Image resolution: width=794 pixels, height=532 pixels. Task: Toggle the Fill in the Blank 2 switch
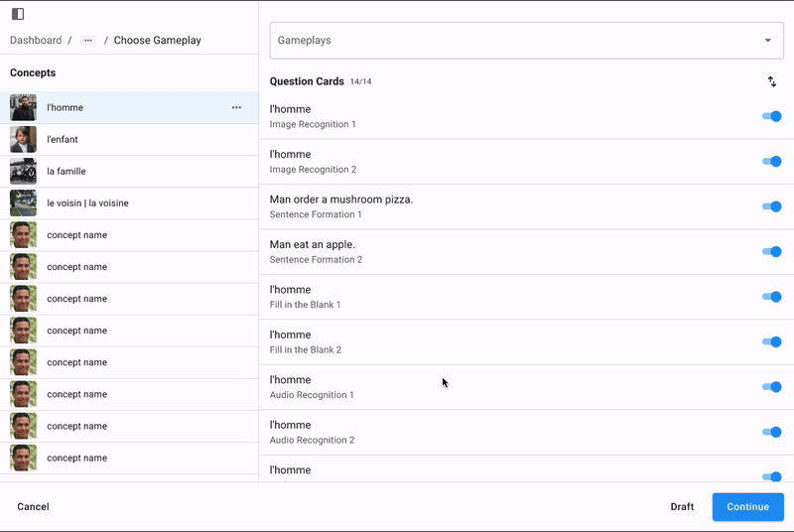coord(771,341)
